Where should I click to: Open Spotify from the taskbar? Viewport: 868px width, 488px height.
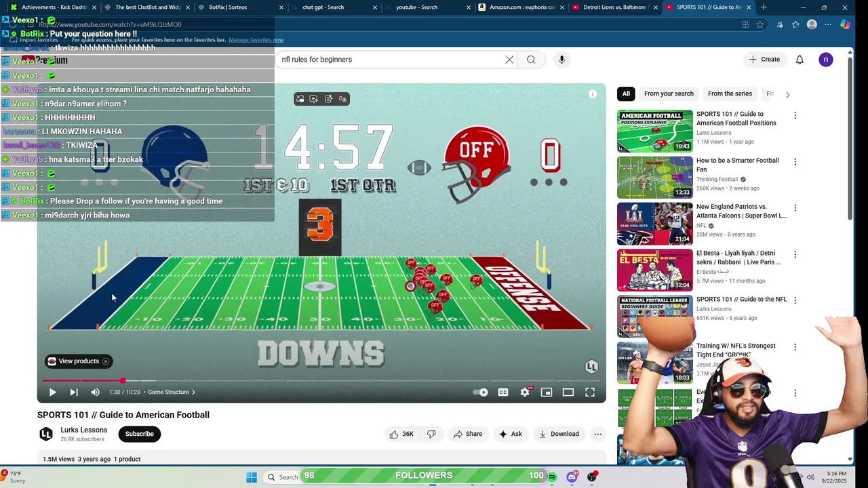pyautogui.click(x=552, y=477)
